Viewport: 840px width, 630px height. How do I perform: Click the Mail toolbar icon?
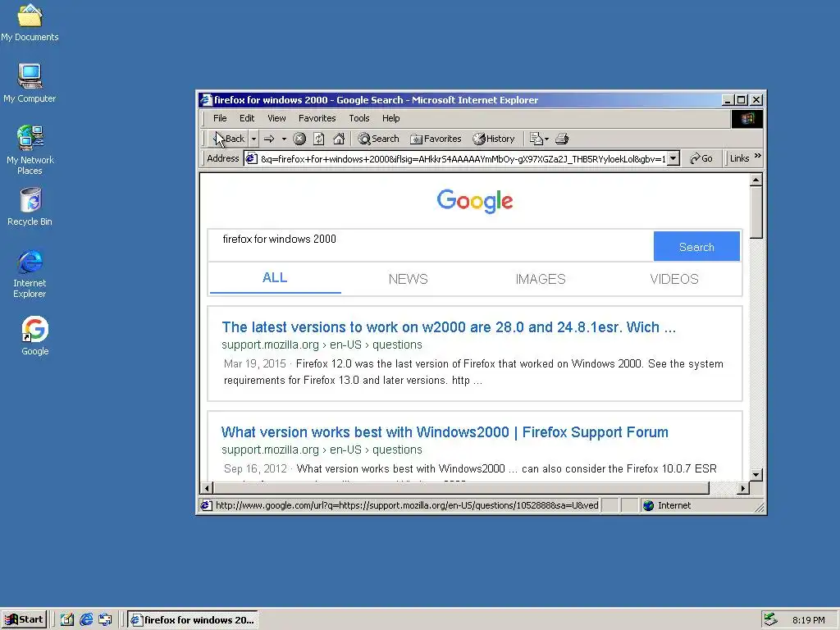(x=539, y=139)
